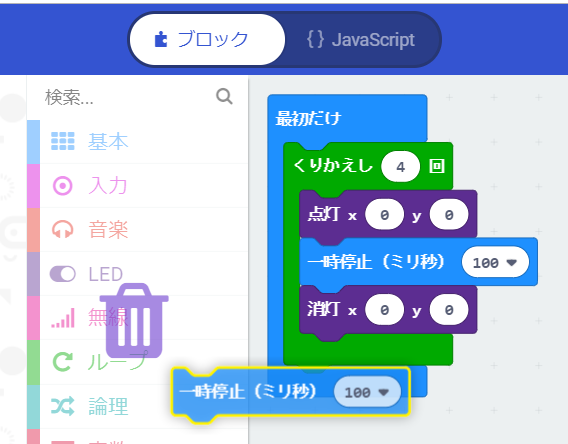The image size is (568, 444).
Task: Open the LED block category
Action: pos(138,274)
